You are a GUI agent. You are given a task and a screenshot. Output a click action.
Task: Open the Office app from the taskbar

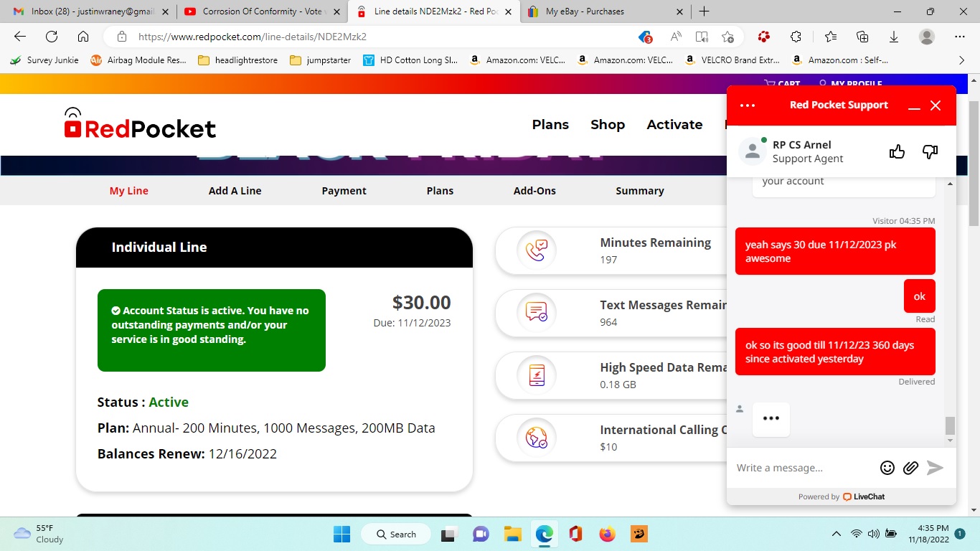(x=575, y=534)
